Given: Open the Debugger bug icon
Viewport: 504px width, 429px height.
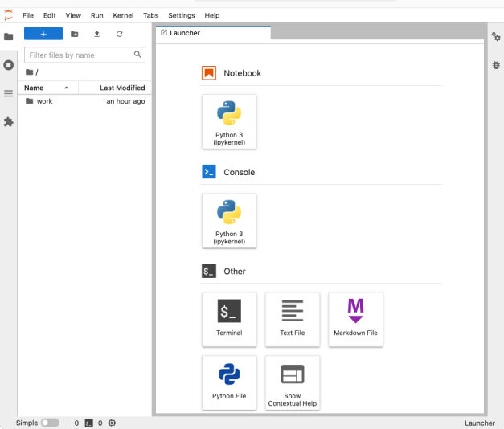Looking at the screenshot, I should 496,65.
